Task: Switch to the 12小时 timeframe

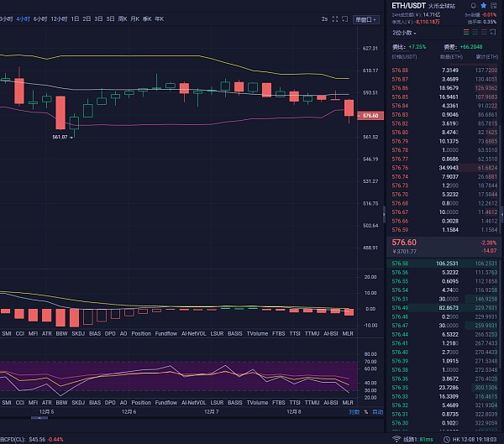Action: (x=59, y=19)
